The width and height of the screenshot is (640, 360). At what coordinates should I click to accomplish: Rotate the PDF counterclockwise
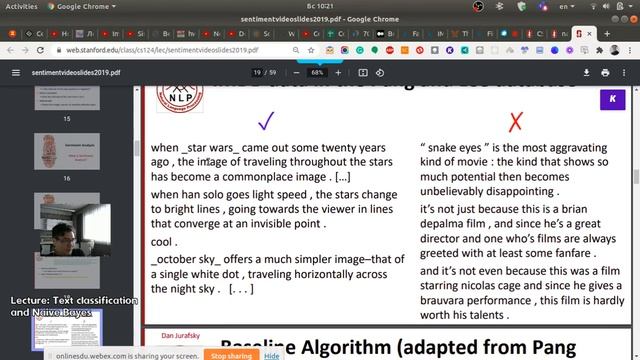380,73
